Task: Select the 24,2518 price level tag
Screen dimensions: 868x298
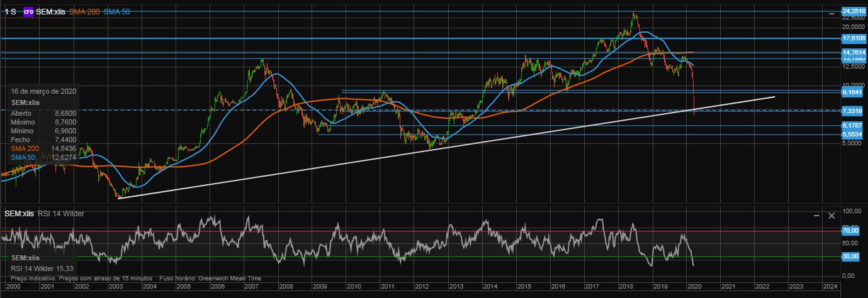Action: tap(854, 11)
